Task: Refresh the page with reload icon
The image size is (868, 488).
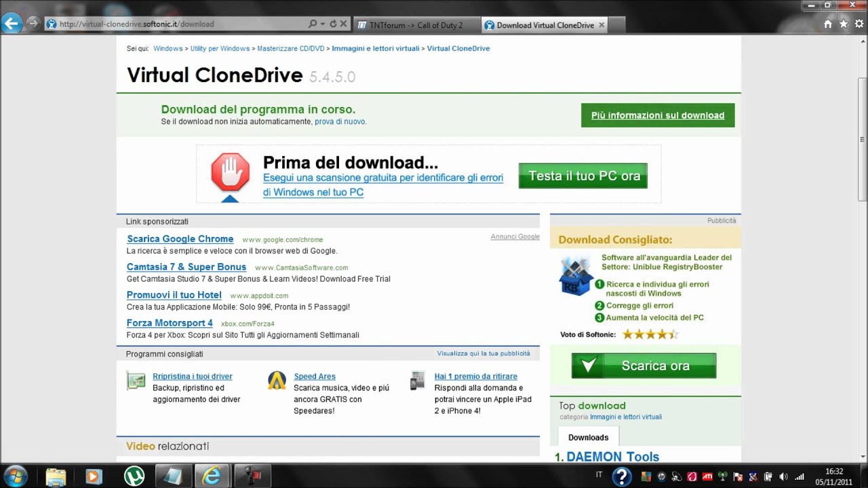Action: [333, 24]
